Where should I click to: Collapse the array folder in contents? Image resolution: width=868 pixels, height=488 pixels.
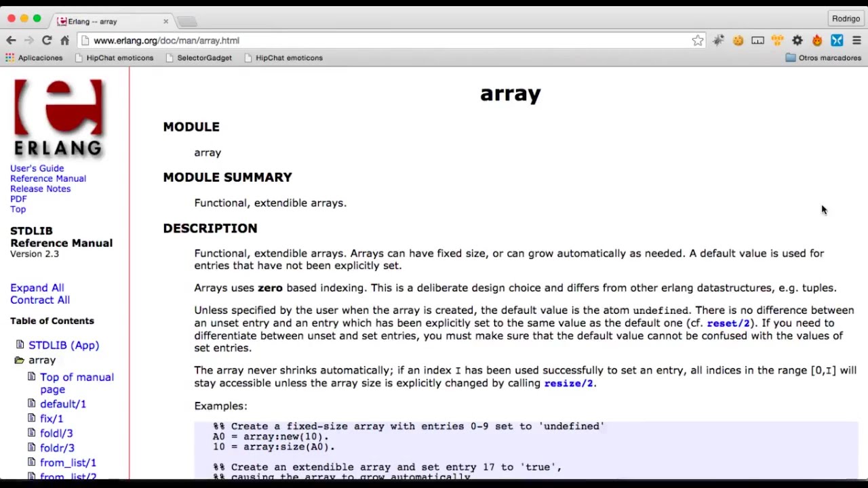(x=19, y=361)
